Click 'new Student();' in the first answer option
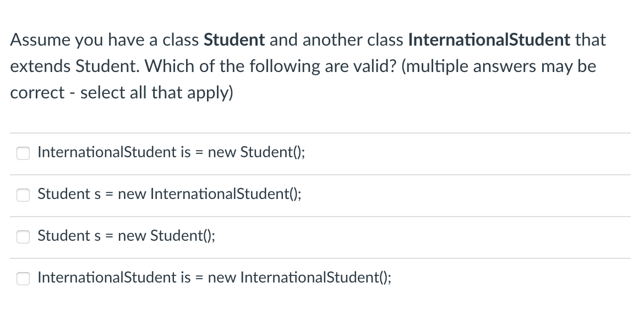Image resolution: width=644 pixels, height=321 pixels. pos(256,152)
